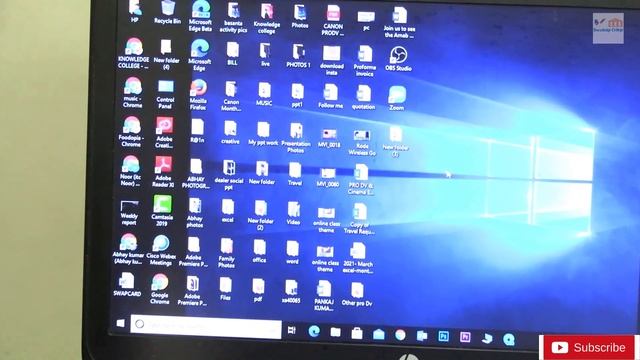Open the Mail app on taskbar

pyautogui.click(x=378, y=334)
